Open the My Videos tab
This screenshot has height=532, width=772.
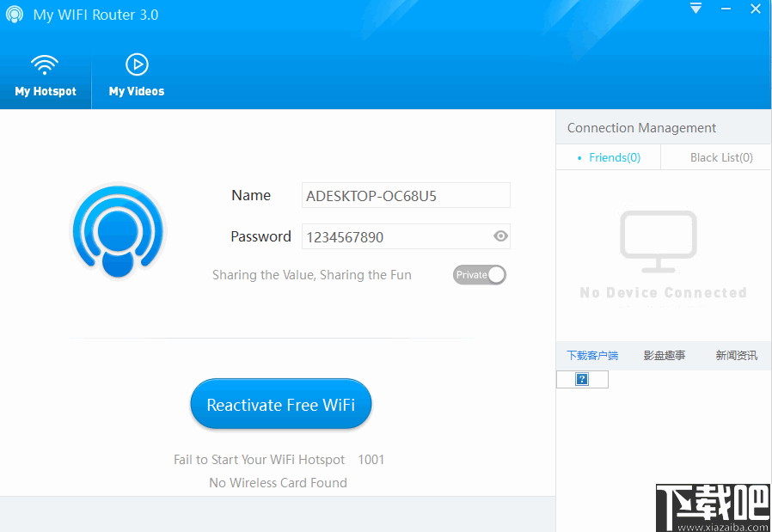pos(136,76)
